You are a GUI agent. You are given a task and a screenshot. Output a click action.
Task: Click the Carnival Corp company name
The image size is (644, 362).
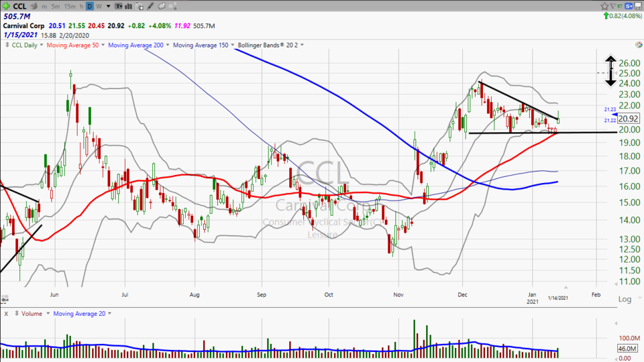point(23,26)
